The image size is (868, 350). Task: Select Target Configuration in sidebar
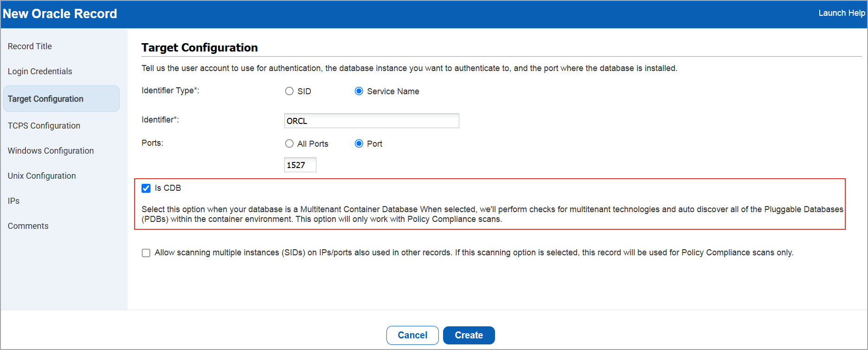tap(45, 99)
